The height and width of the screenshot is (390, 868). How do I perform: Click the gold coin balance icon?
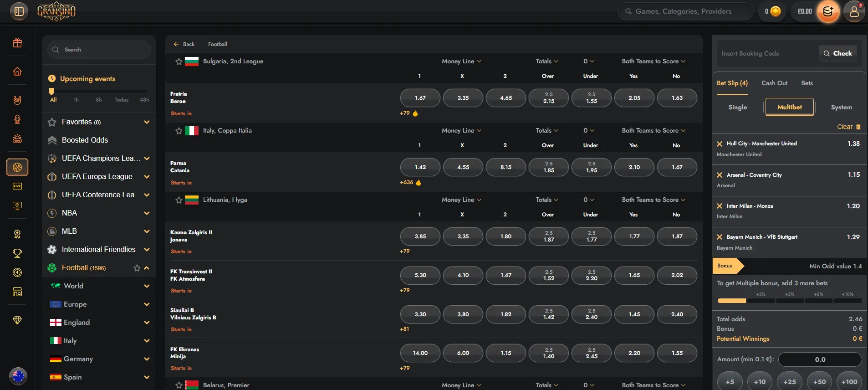point(775,11)
